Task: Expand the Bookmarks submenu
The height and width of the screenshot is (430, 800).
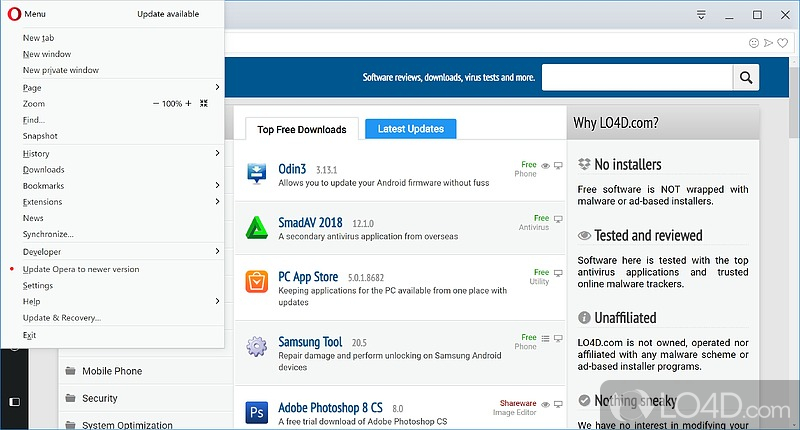Action: click(43, 186)
